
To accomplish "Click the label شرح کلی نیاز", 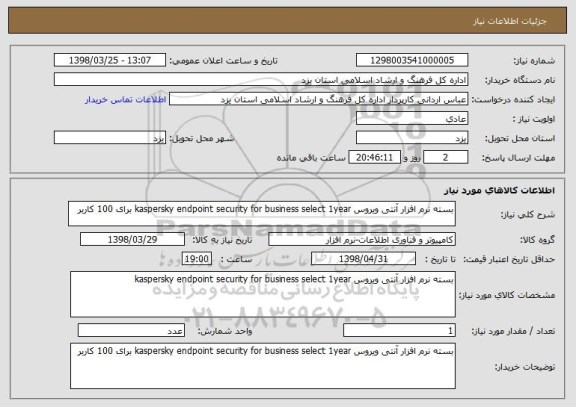I will tap(528, 215).
